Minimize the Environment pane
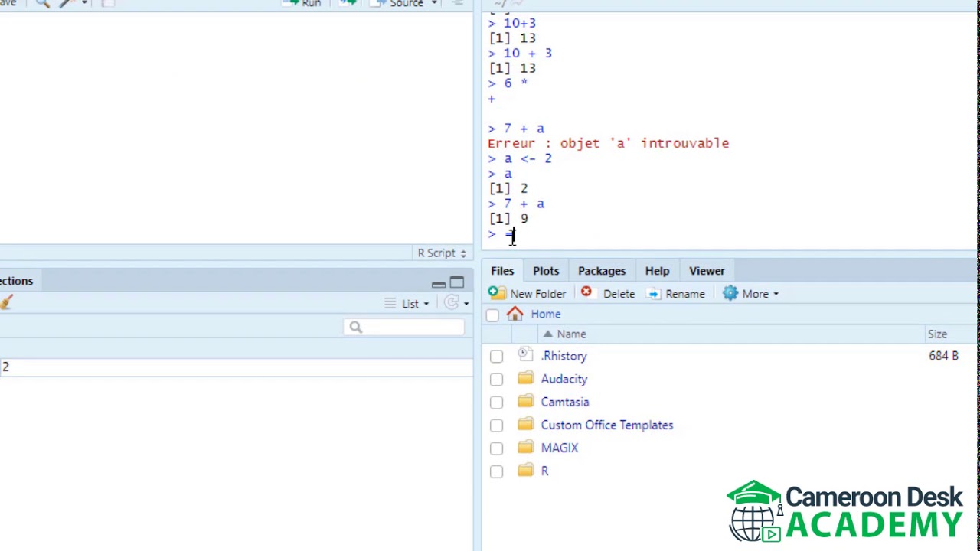The width and height of the screenshot is (980, 551). [439, 283]
